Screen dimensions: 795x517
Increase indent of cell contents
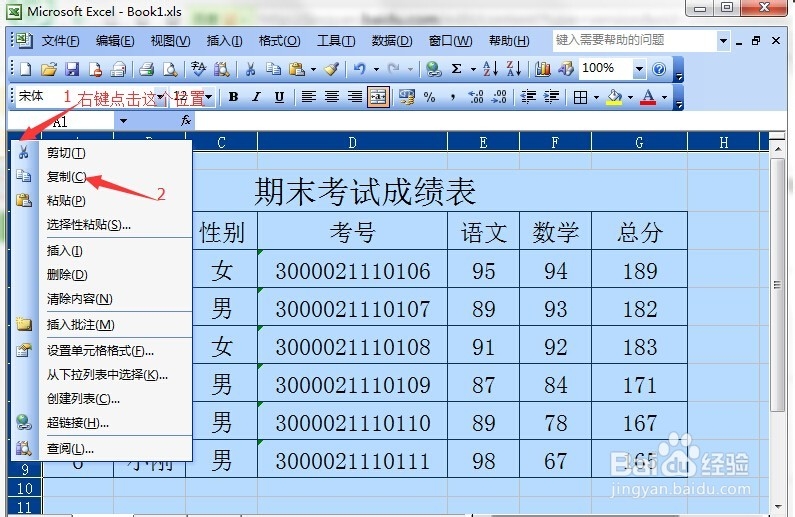552,97
